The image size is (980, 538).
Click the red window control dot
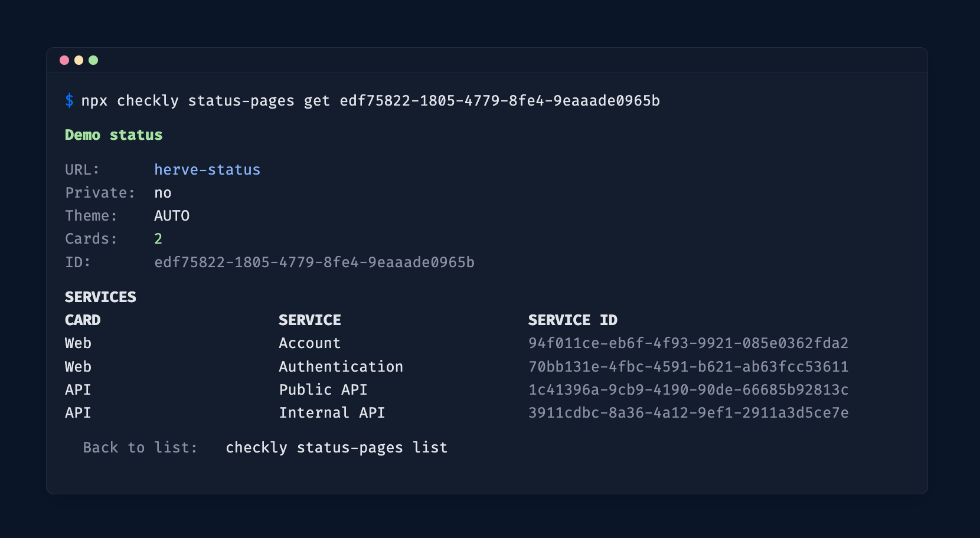point(64,60)
